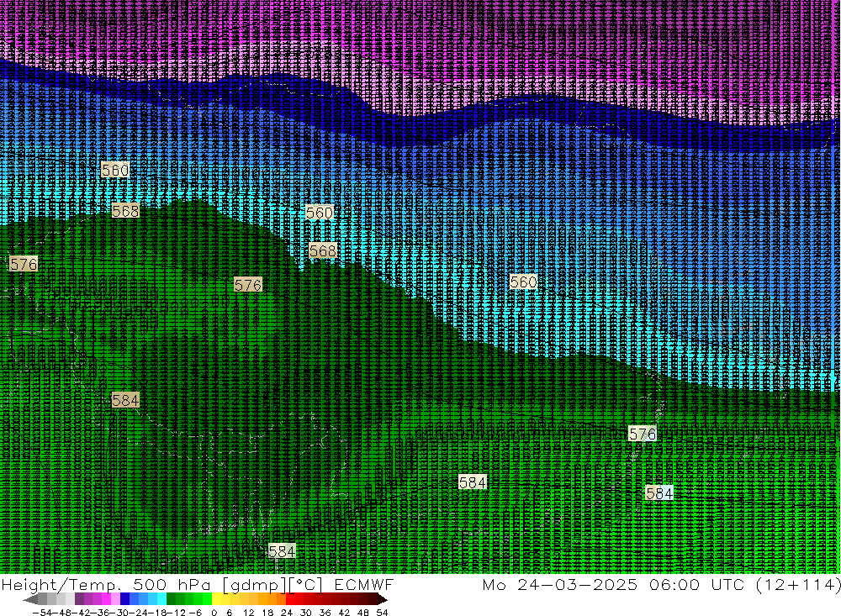Click the 'Mo 24-03-2025' date text
841x616 pixels.
(559, 584)
